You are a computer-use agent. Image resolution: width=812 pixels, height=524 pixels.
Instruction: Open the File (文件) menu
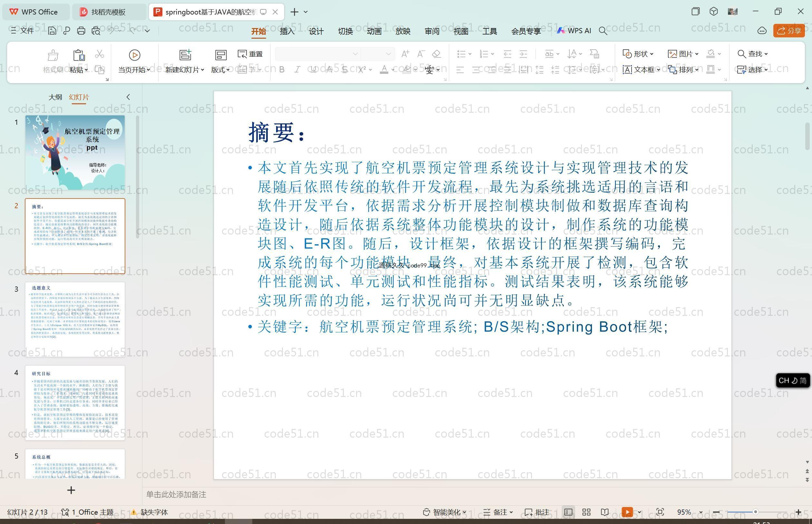(23, 31)
